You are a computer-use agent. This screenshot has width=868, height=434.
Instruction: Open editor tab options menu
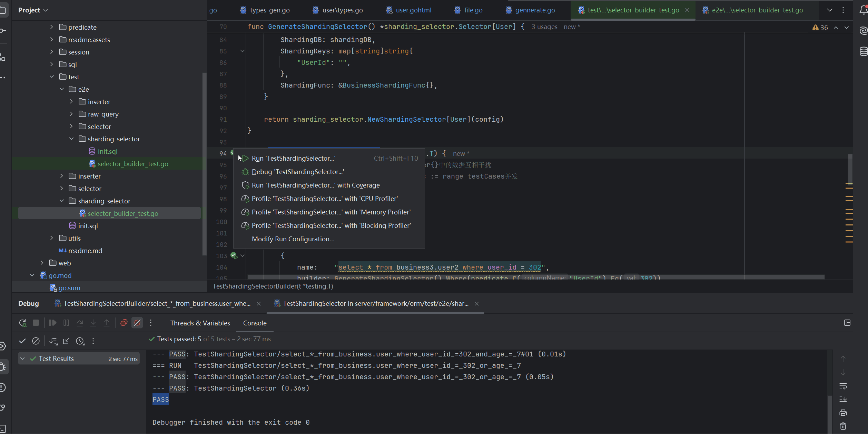(x=843, y=10)
